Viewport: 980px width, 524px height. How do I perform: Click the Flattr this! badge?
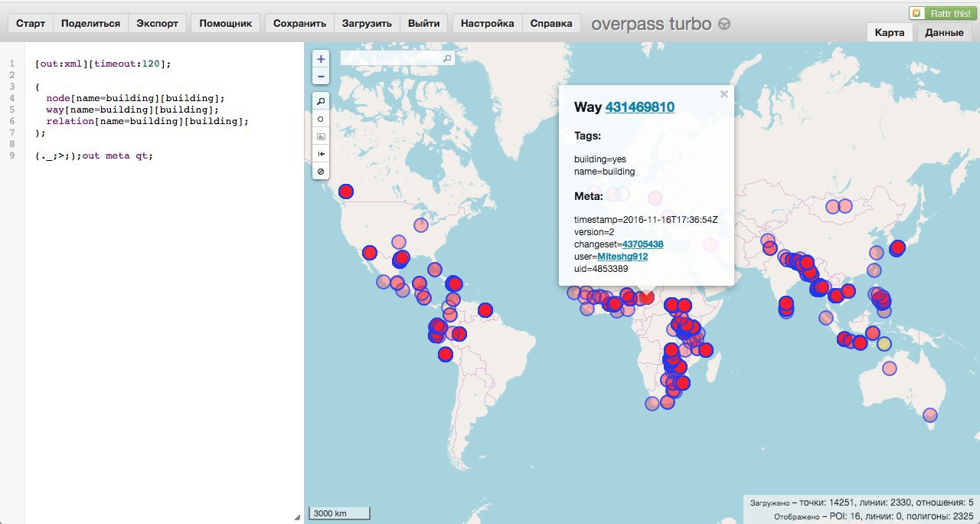pyautogui.click(x=940, y=13)
